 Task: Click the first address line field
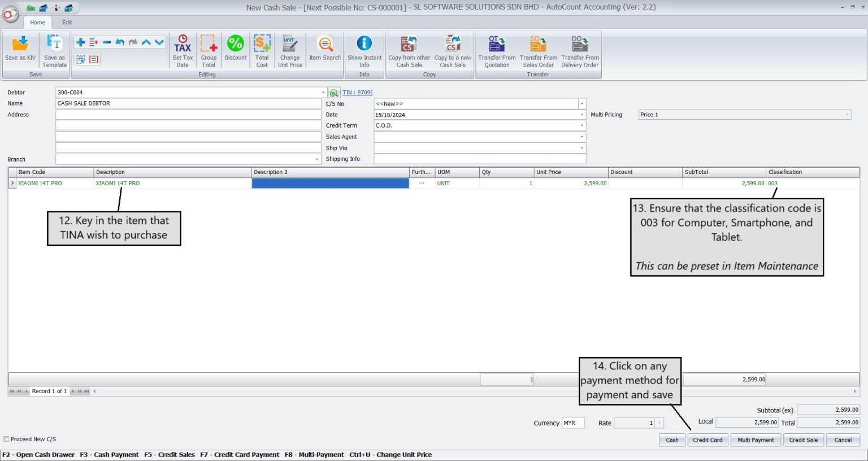(x=188, y=115)
